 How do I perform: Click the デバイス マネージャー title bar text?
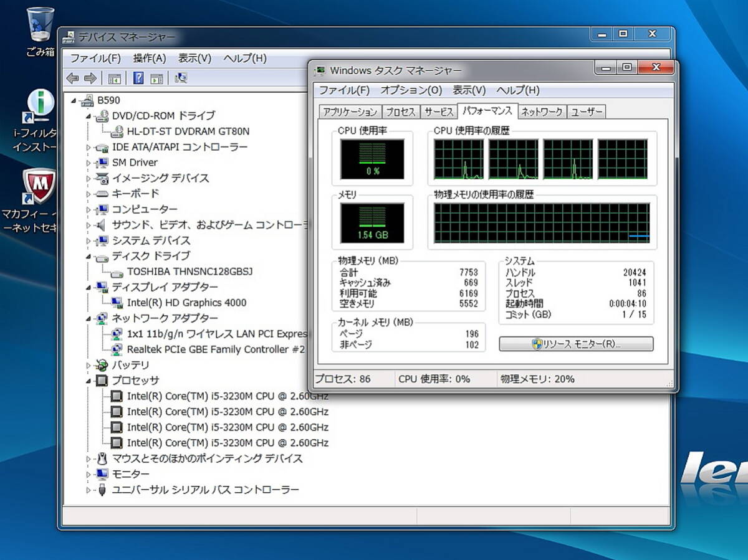pos(127,37)
